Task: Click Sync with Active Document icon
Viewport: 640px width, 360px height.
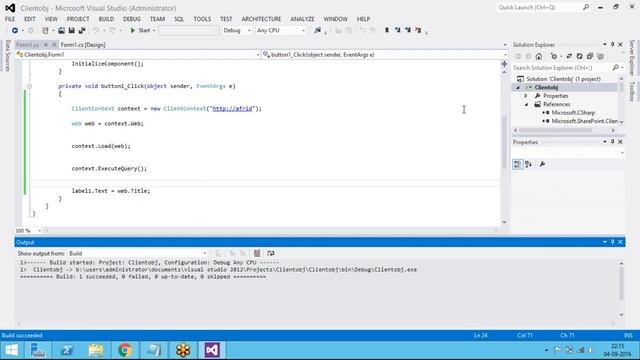Action: (569, 56)
